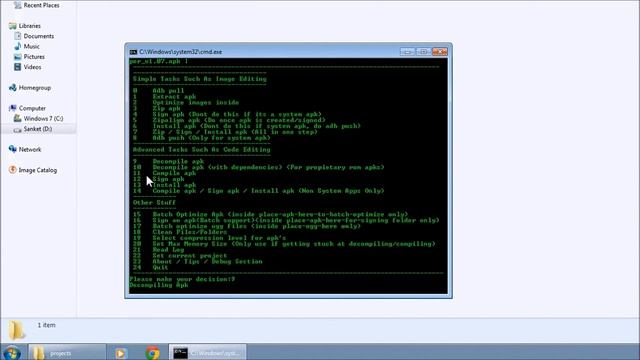Select Homegroup in the navigation pane

click(x=35, y=88)
